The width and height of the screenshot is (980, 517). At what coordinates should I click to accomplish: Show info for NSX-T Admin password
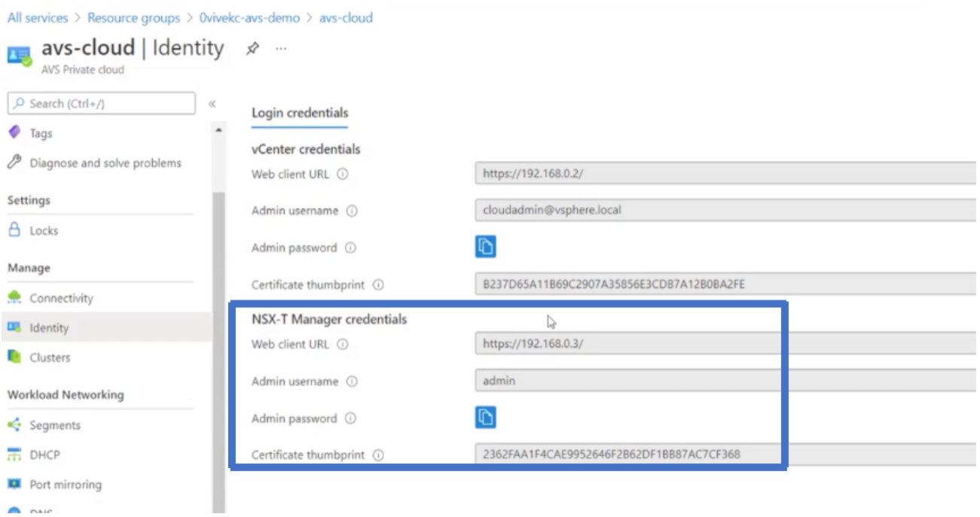tap(350, 418)
